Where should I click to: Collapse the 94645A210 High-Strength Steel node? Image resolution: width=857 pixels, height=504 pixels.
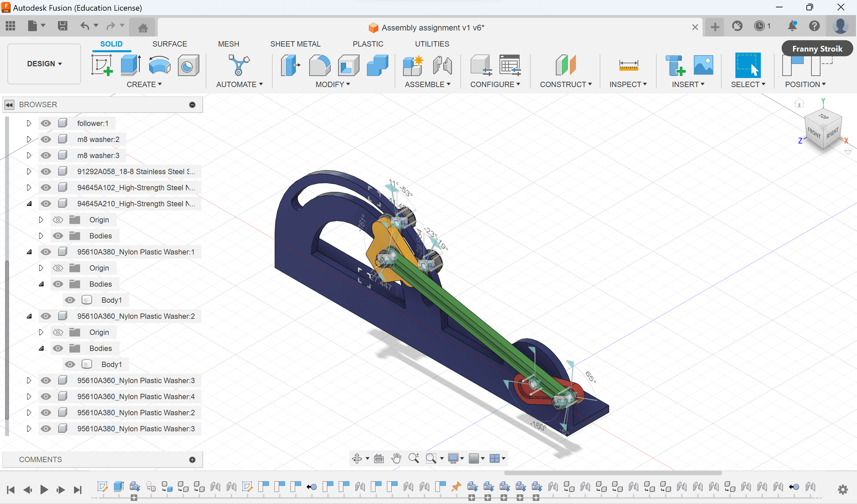tap(29, 204)
